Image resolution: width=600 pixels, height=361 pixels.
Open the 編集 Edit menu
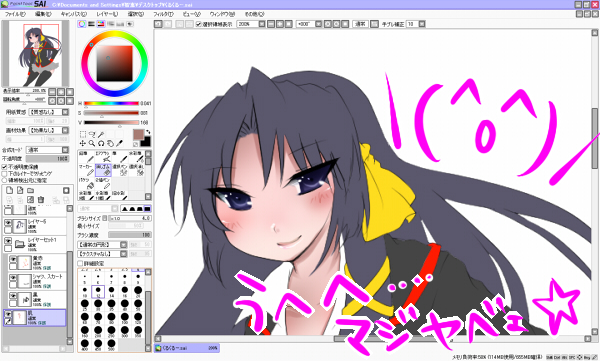(x=43, y=14)
